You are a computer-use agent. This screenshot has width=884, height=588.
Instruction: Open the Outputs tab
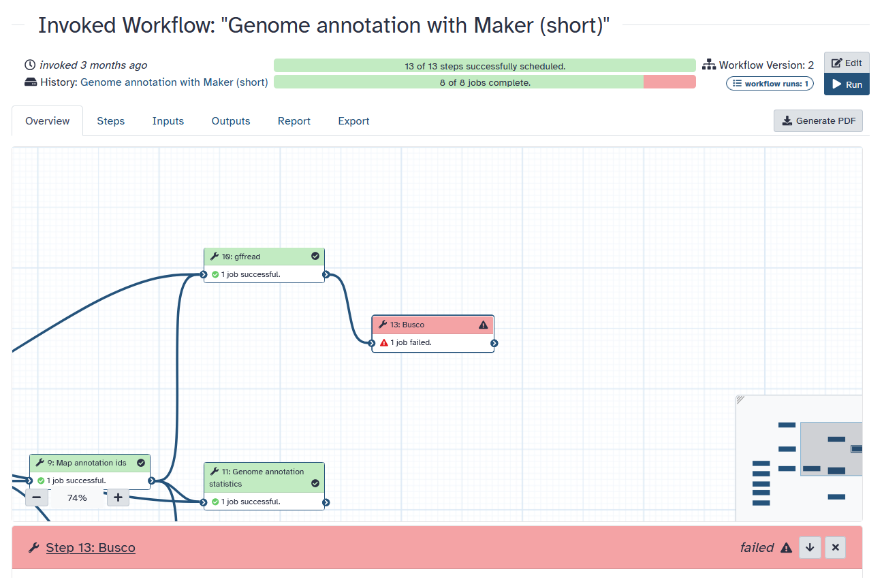231,121
